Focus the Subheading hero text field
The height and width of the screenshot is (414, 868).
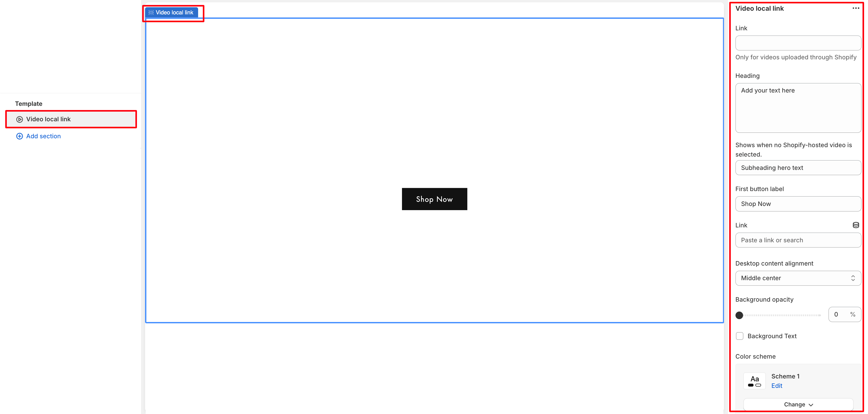click(798, 168)
